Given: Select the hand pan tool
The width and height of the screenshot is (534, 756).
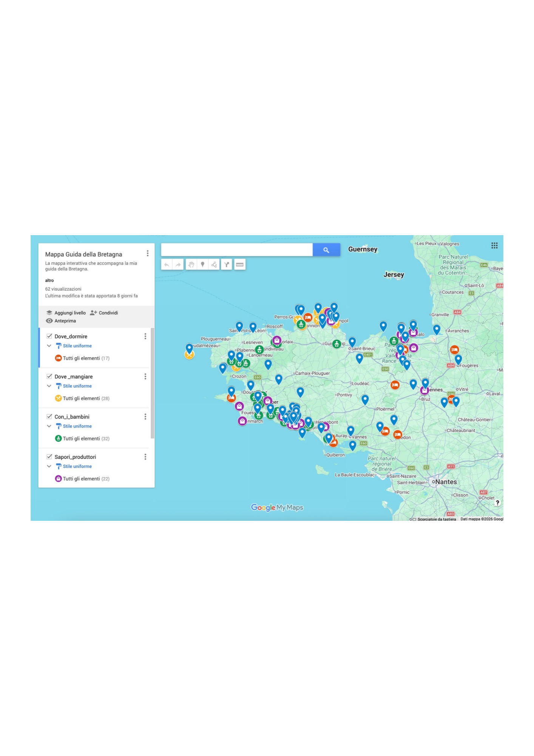Looking at the screenshot, I should [x=191, y=265].
